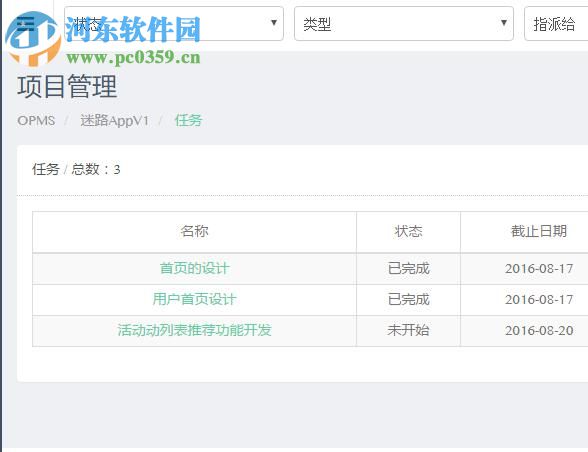The height and width of the screenshot is (452, 588).
Task: Click the 项目管理 page heading
Action: tap(67, 87)
